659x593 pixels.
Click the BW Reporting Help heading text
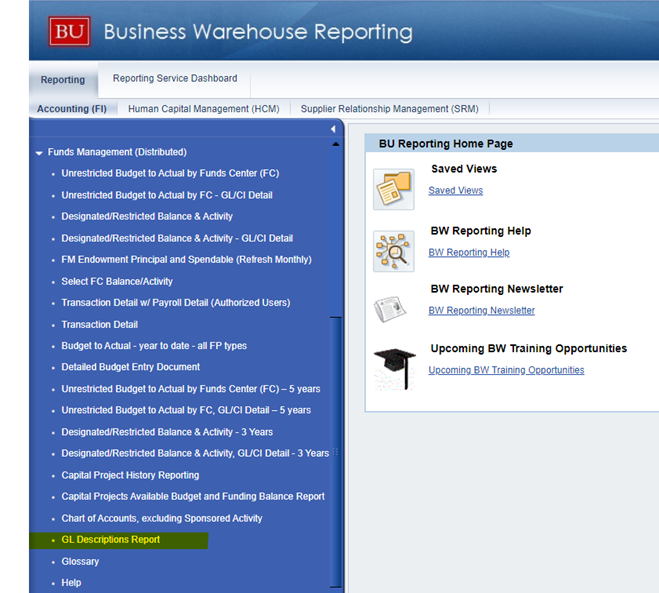[481, 231]
